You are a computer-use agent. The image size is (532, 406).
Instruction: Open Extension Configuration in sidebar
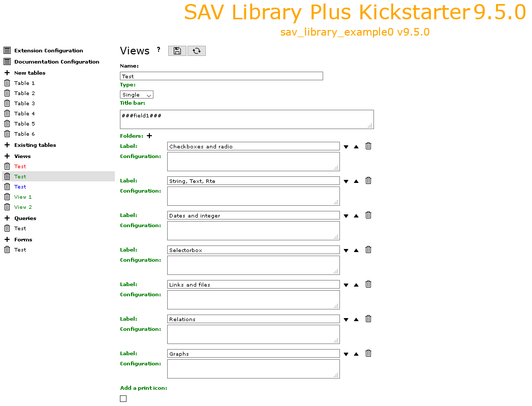coord(48,50)
